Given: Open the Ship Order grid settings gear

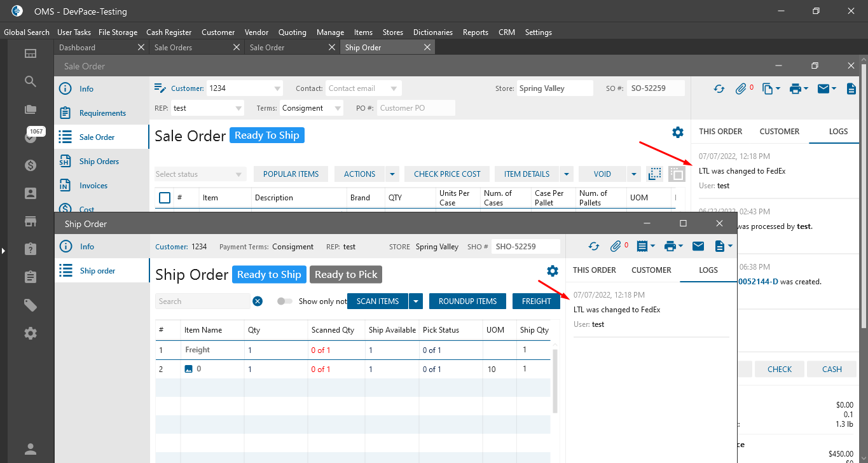Looking at the screenshot, I should tap(553, 271).
